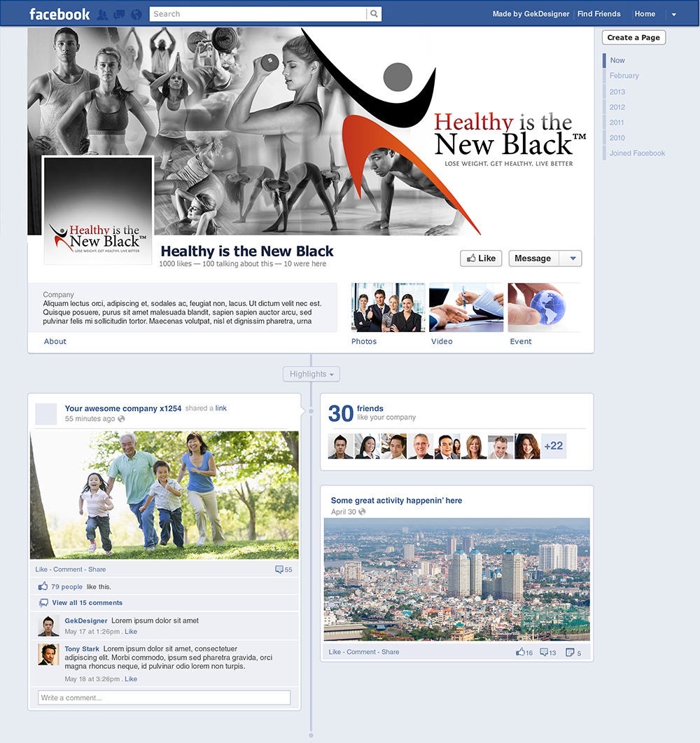Image resolution: width=700 pixels, height=743 pixels.
Task: Switch to the Photos tab
Action: pos(364,341)
